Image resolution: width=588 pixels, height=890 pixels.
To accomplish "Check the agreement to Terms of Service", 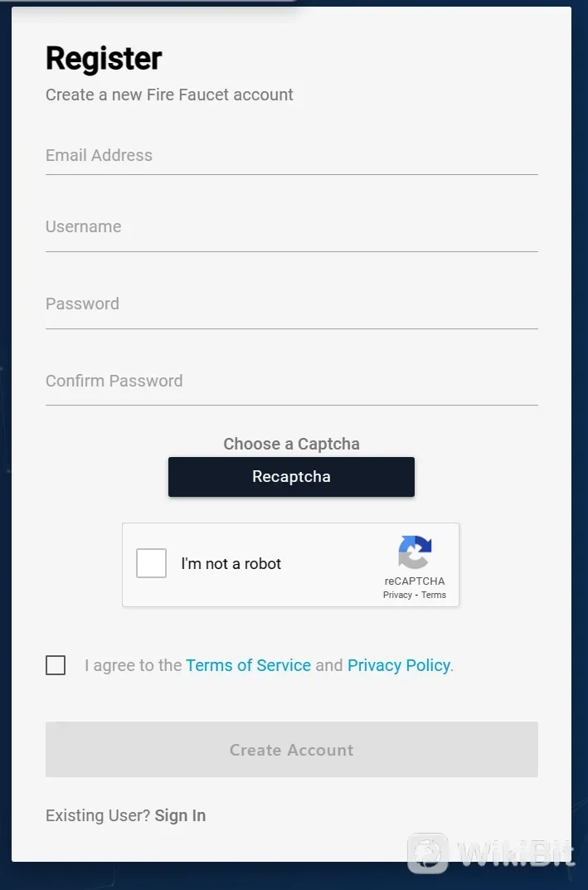I will click(55, 664).
